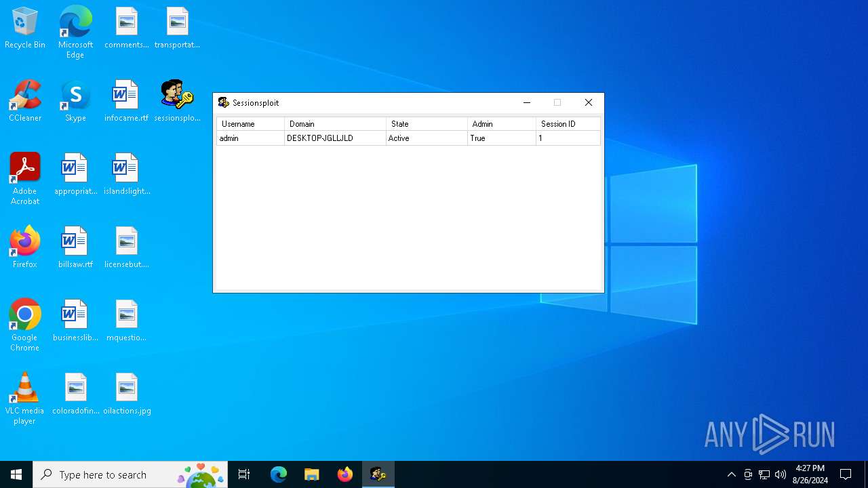Open Task View on the taskbar

pos(244,474)
